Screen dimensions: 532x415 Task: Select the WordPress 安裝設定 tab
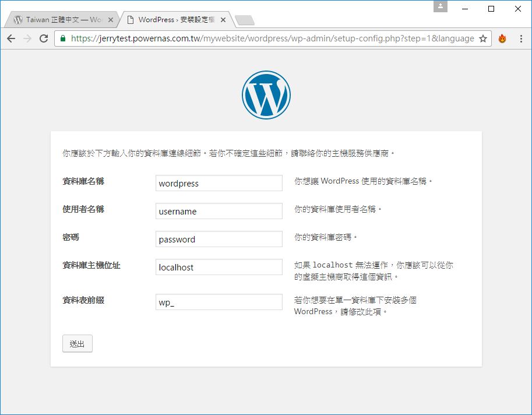[x=176, y=20]
